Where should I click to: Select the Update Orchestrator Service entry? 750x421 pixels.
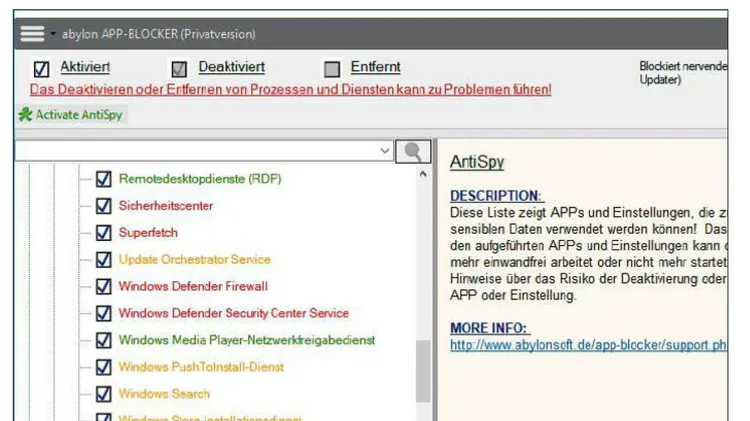point(195,259)
